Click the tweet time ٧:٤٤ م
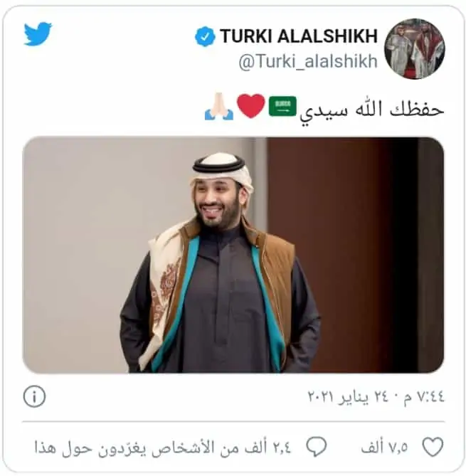 425,396
